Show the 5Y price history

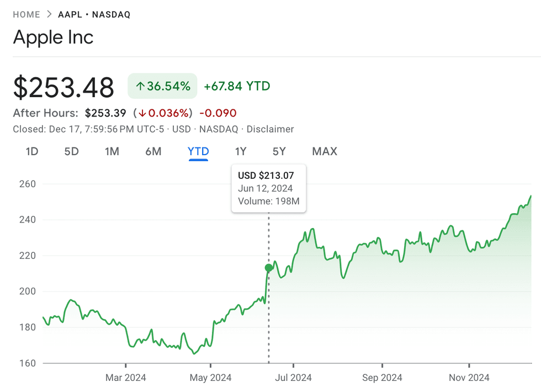point(279,151)
